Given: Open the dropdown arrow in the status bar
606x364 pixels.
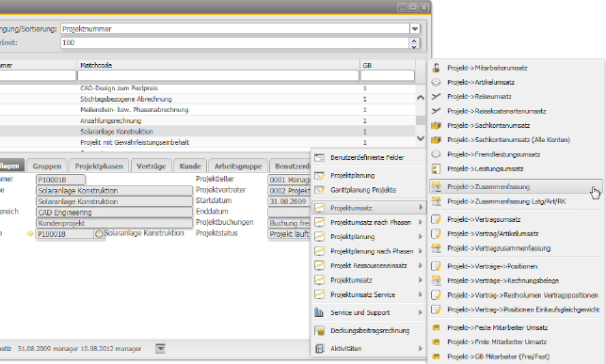Looking at the screenshot, I should 160,349.
